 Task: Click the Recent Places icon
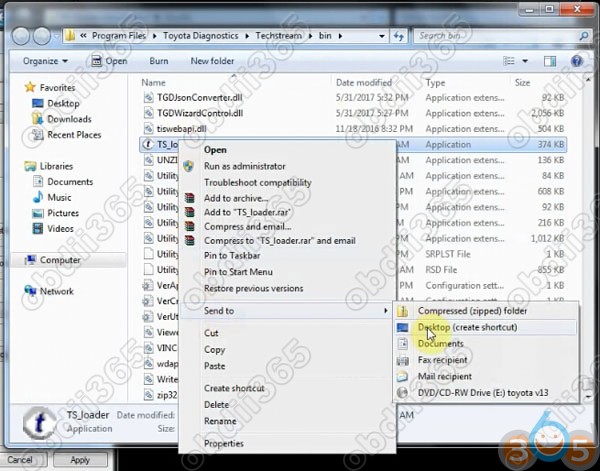pos(38,135)
